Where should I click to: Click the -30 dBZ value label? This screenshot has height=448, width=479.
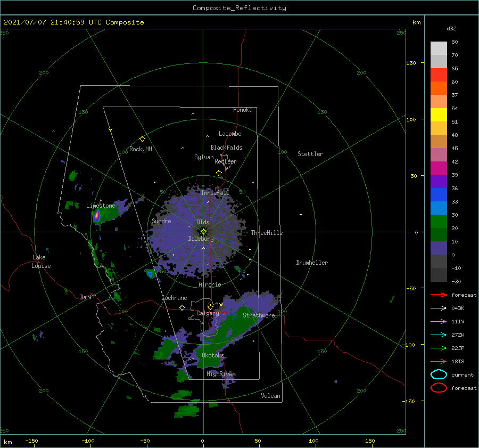click(456, 281)
